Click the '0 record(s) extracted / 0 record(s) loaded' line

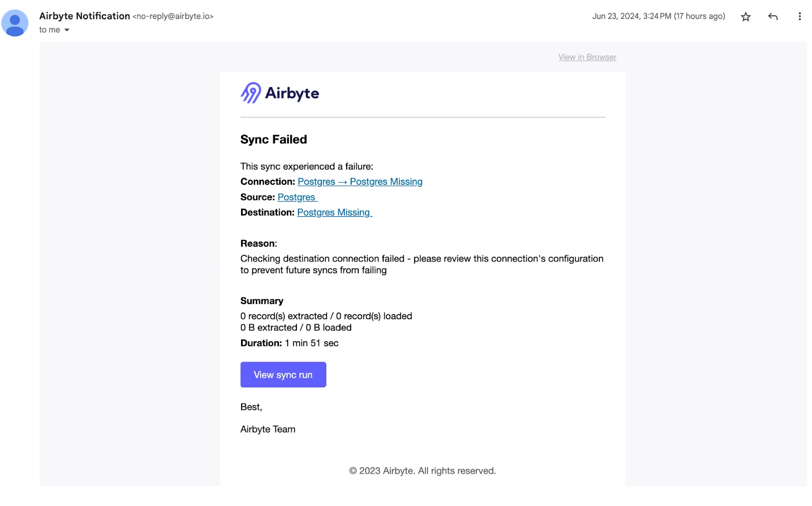(326, 316)
